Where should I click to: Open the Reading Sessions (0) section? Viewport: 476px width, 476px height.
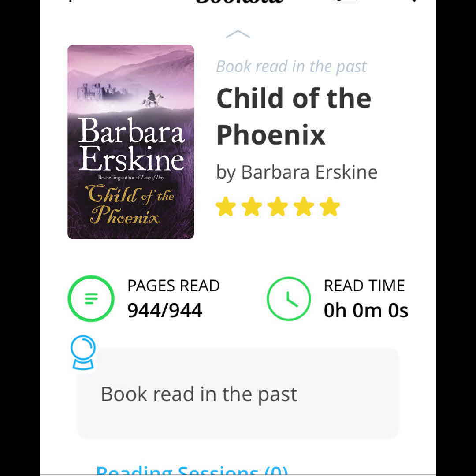(x=192, y=470)
